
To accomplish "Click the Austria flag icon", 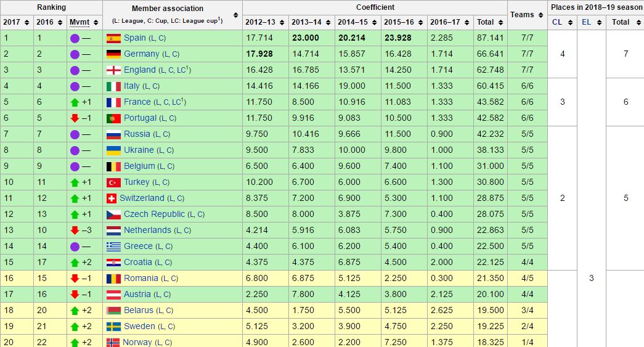I will pyautogui.click(x=113, y=295).
